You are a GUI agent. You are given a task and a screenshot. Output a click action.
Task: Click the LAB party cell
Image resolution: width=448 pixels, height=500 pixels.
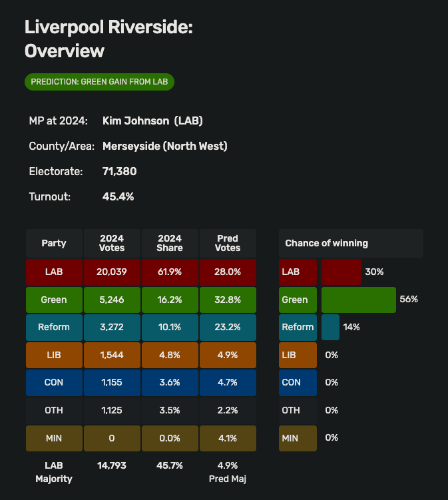(x=54, y=272)
